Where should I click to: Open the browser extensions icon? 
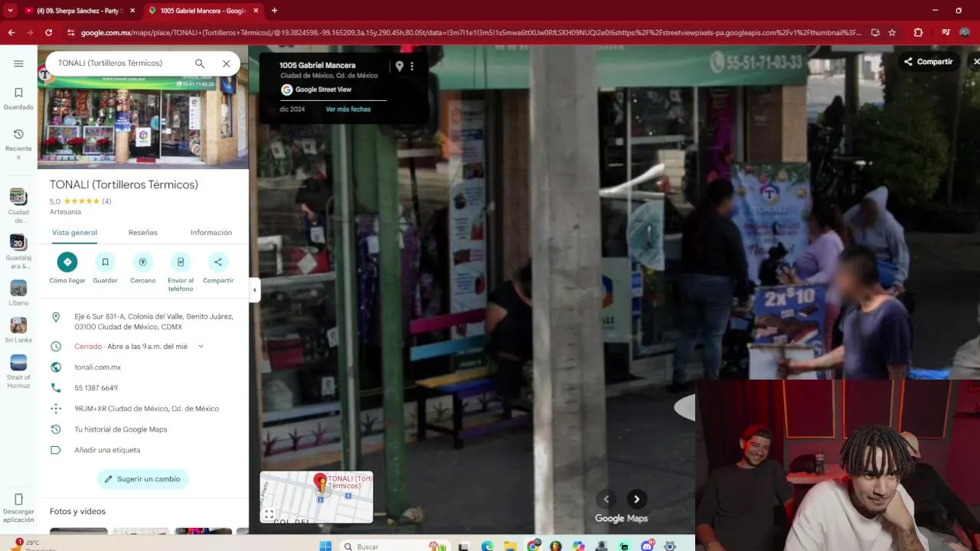[x=918, y=32]
